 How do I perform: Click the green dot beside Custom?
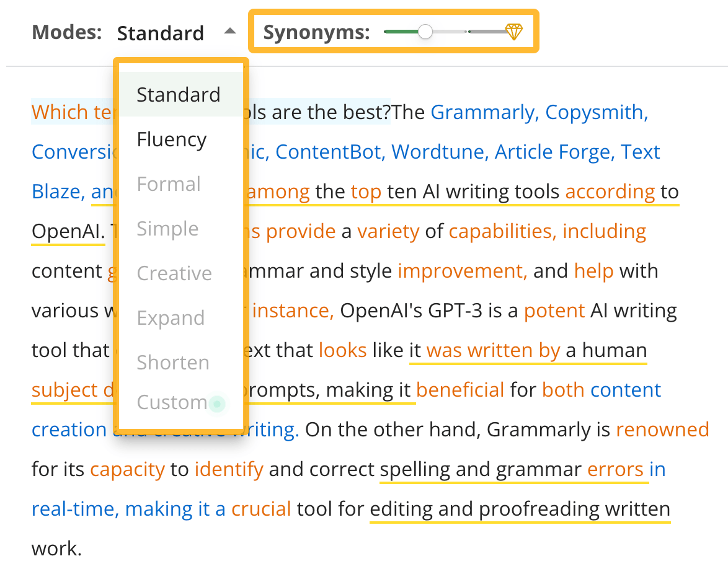pos(217,404)
